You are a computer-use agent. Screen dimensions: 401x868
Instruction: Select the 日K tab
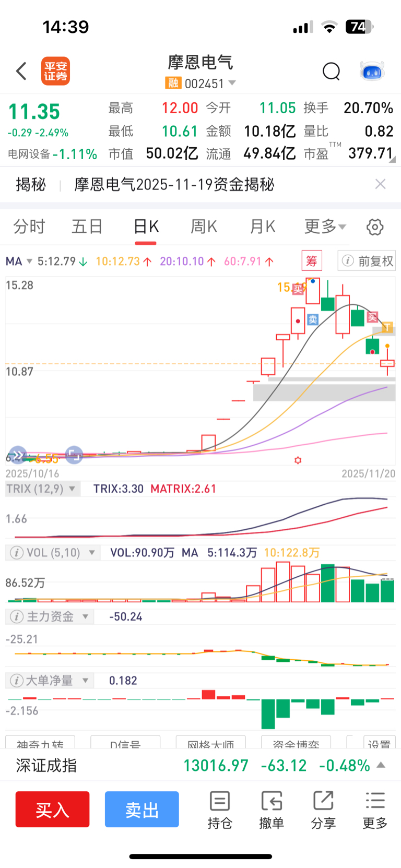[146, 227]
